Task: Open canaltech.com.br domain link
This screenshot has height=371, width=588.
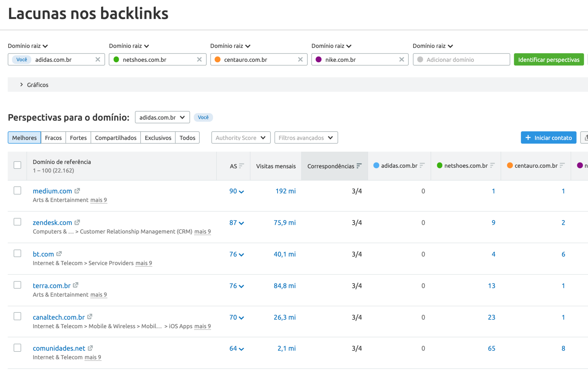Action: (59, 317)
